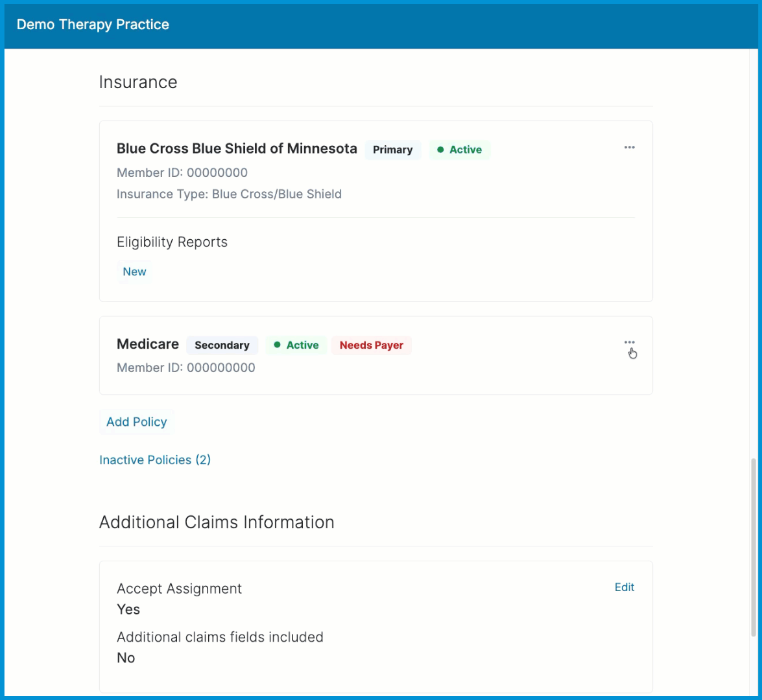The width and height of the screenshot is (762, 700).
Task: Click the Blue Cross Member ID value
Action: point(220,172)
